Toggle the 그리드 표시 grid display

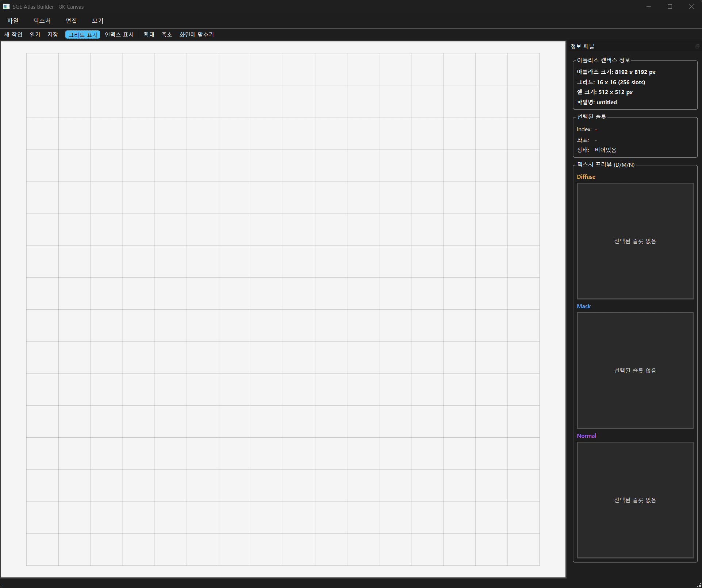(x=83, y=35)
